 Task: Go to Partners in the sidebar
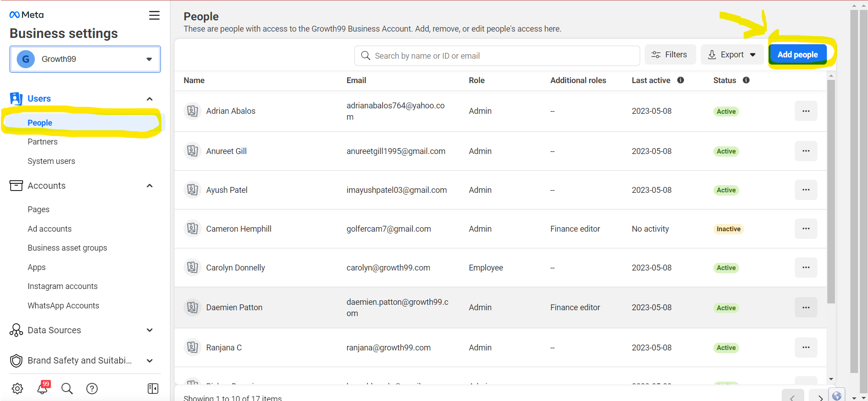42,142
